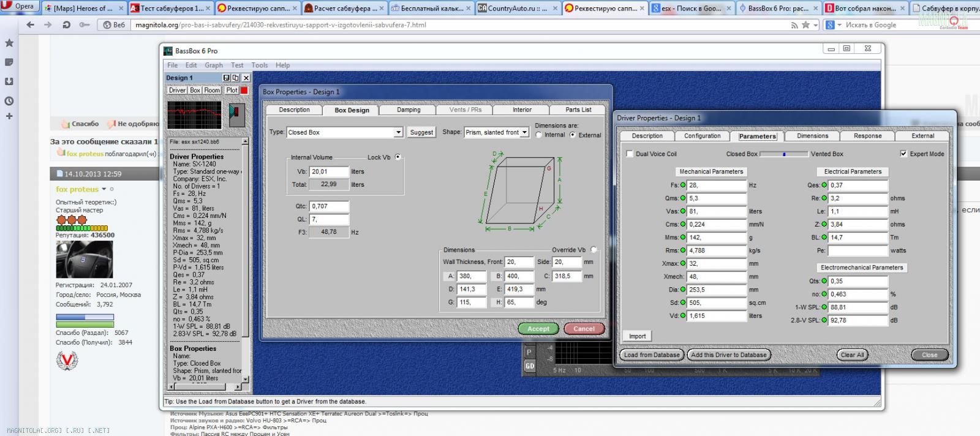Click the green indicator next to BL
This screenshot has height=436, width=980.
[824, 237]
